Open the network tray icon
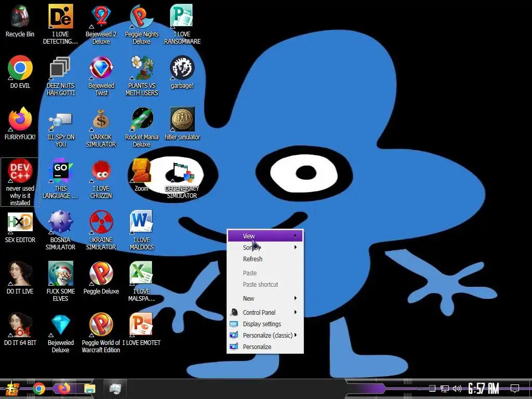 pos(445,389)
